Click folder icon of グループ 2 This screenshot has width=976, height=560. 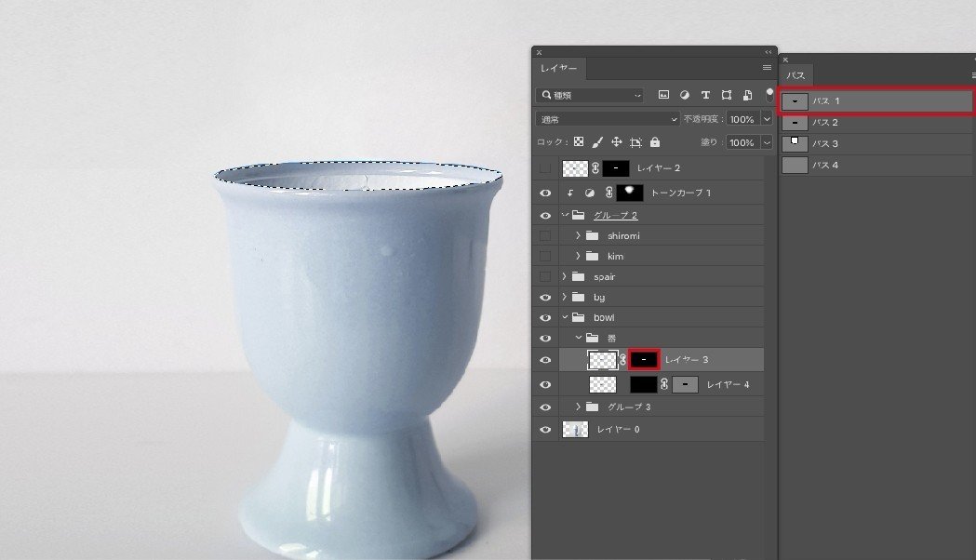(579, 215)
